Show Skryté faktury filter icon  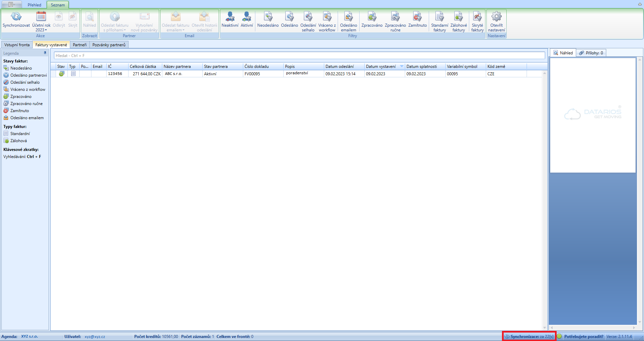tap(477, 17)
